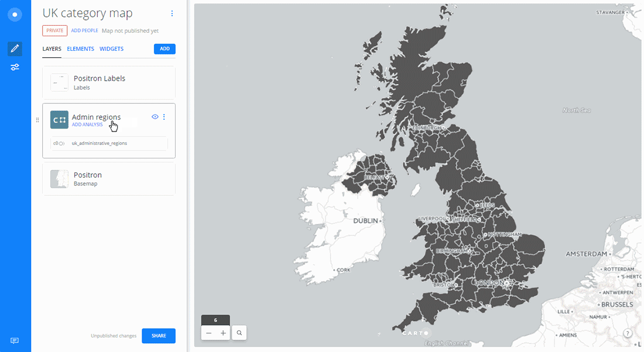Select the edit pencil icon in sidebar
This screenshot has width=644, height=352.
15,49
